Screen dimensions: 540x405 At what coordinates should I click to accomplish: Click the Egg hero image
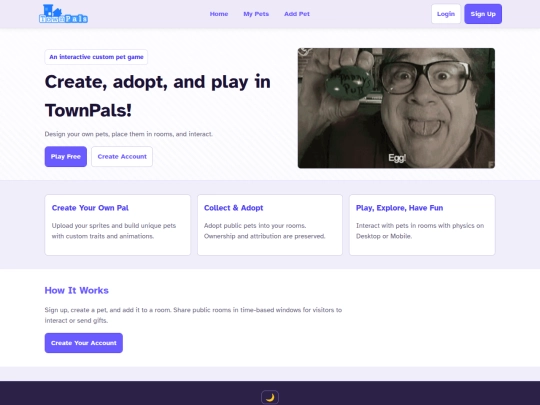(396, 108)
